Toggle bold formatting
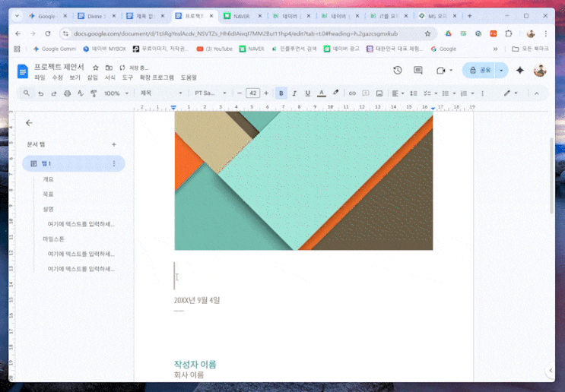This screenshot has width=565, height=392. 281,93
